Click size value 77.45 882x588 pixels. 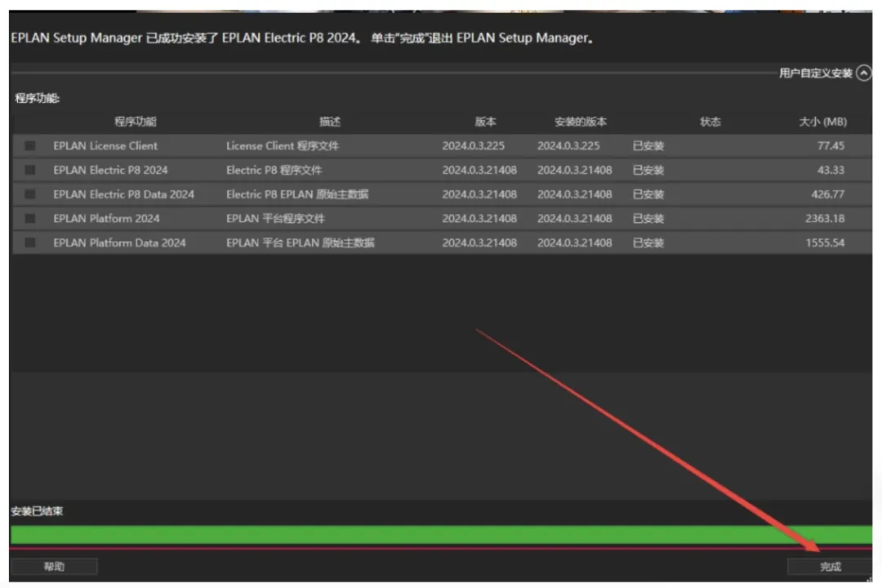[x=831, y=145]
